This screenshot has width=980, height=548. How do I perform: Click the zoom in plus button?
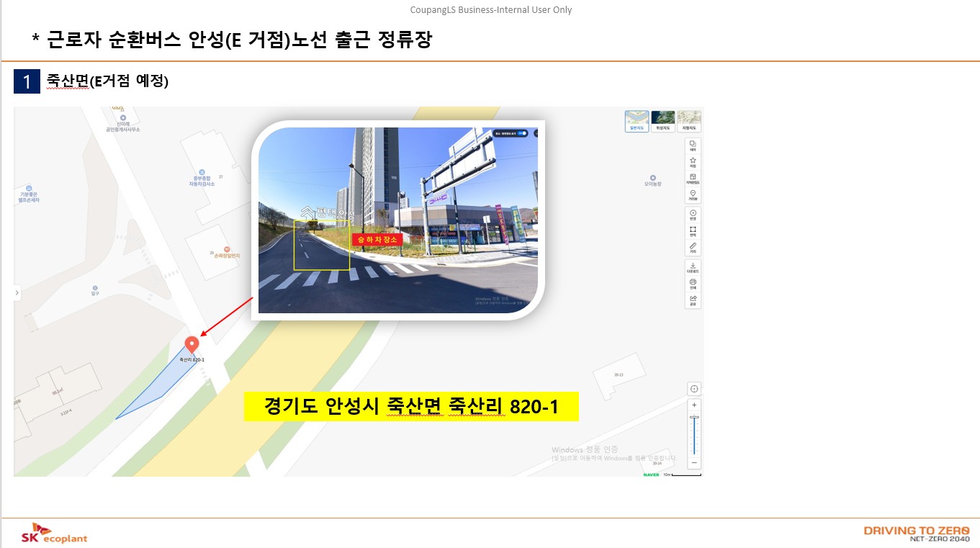click(x=693, y=405)
